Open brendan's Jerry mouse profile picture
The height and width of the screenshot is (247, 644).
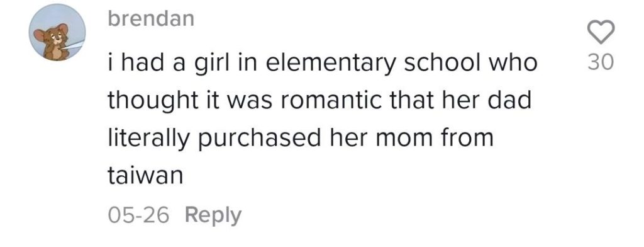[57, 33]
